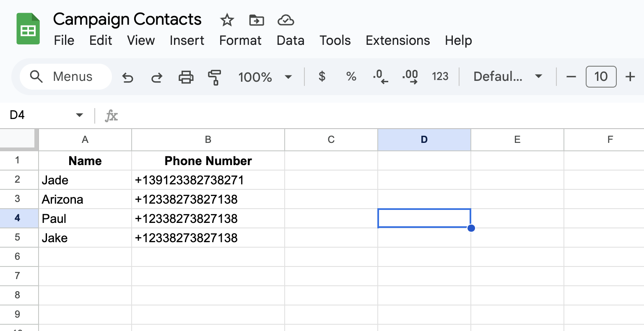Viewport: 644px width, 331px height.
Task: Click the Menus search box
Action: (66, 77)
